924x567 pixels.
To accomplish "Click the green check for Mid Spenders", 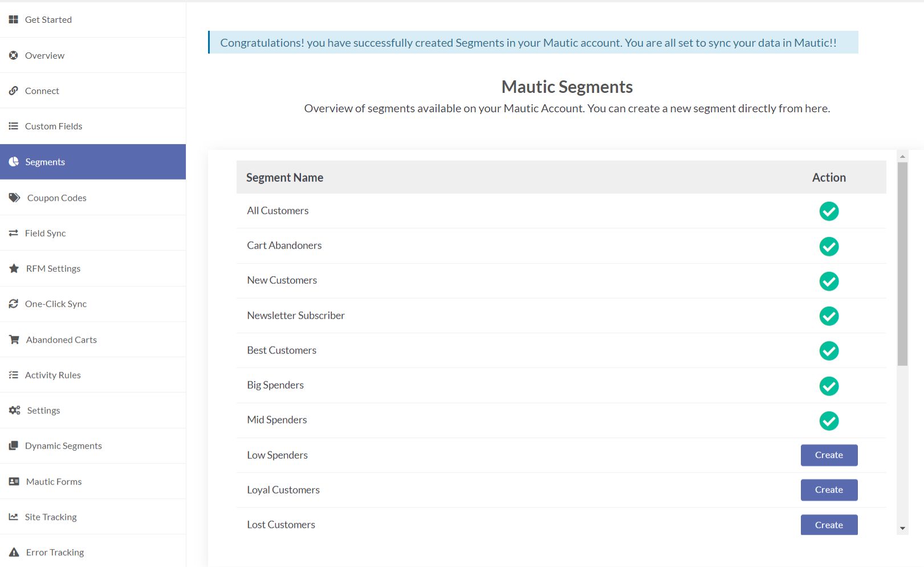I will (x=829, y=421).
